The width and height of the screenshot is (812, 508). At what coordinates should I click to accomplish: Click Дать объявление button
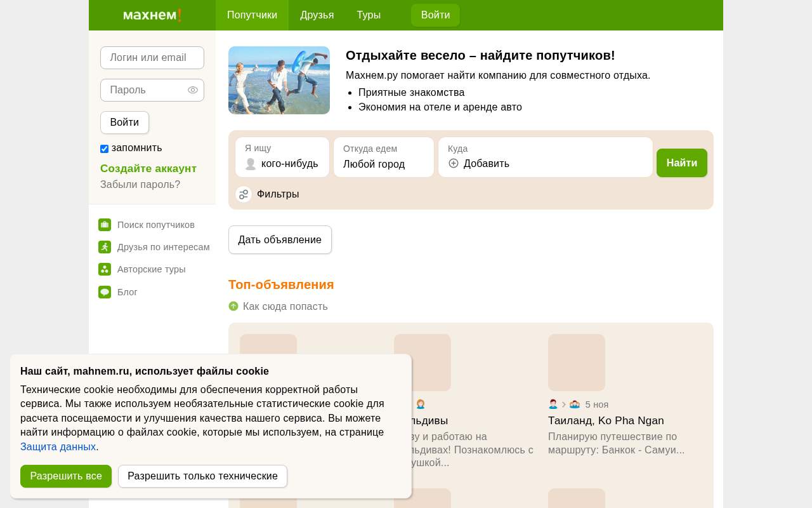pyautogui.click(x=280, y=239)
